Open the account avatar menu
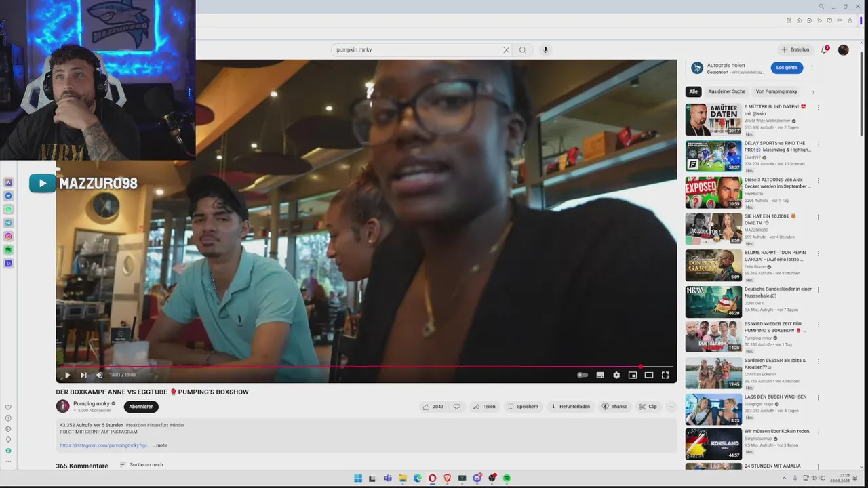Image resolution: width=868 pixels, height=488 pixels. [844, 49]
